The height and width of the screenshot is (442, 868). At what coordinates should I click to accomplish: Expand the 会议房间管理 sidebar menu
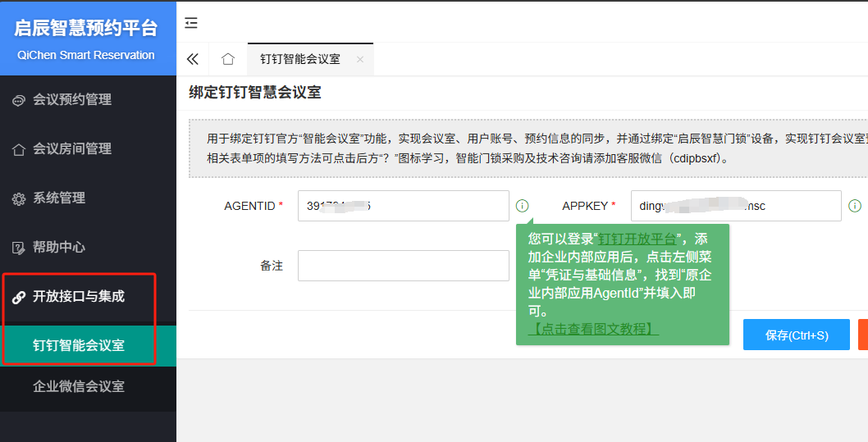point(72,148)
